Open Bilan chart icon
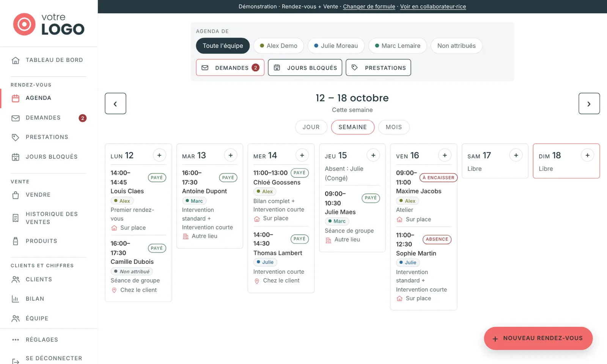 tap(16, 299)
